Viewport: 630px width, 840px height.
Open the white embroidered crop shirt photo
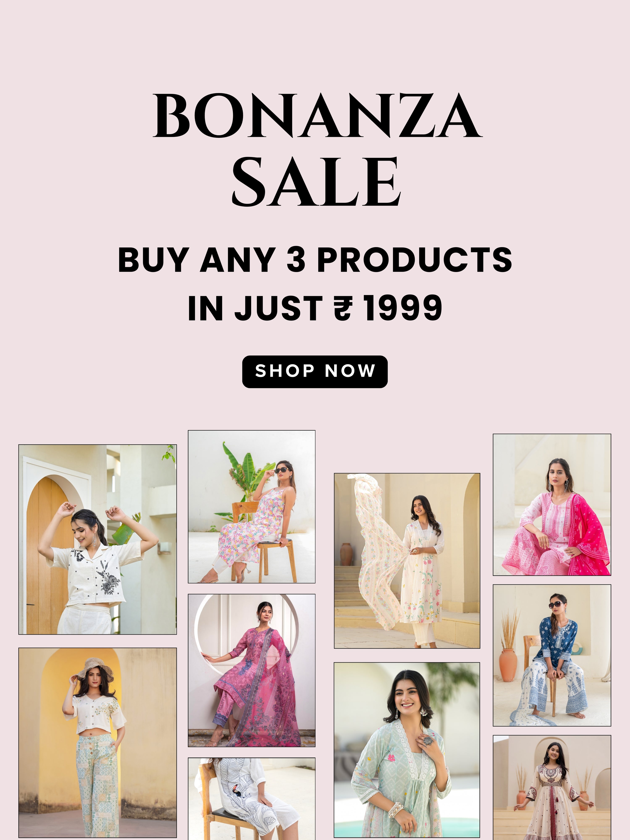pyautogui.click(x=98, y=539)
